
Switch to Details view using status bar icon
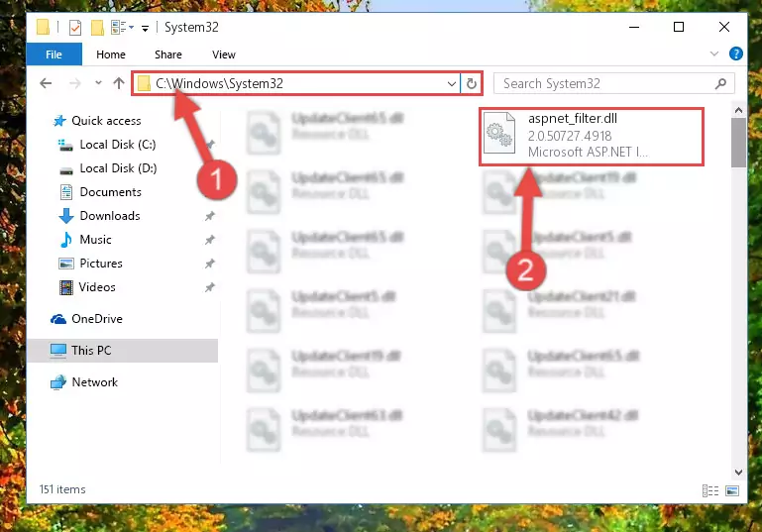[710, 490]
